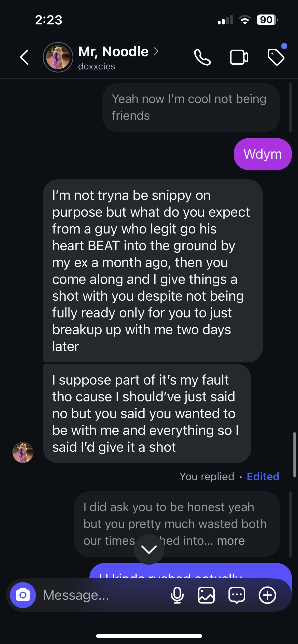Jump to latest with down chevron

click(x=149, y=549)
